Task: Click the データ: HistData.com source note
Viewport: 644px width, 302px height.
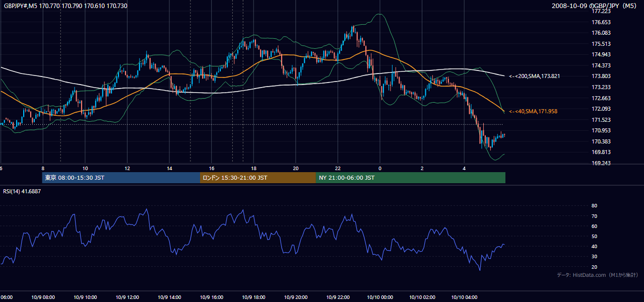Action: [x=597, y=275]
